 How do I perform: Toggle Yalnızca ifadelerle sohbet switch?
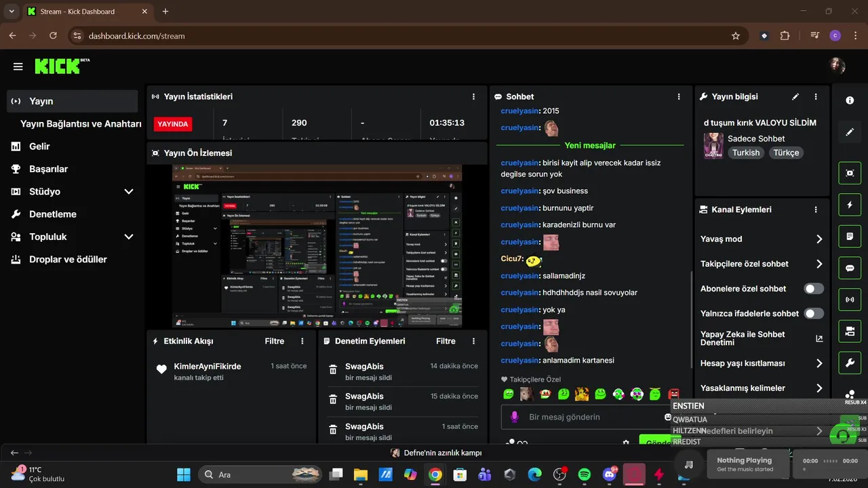pyautogui.click(x=814, y=313)
